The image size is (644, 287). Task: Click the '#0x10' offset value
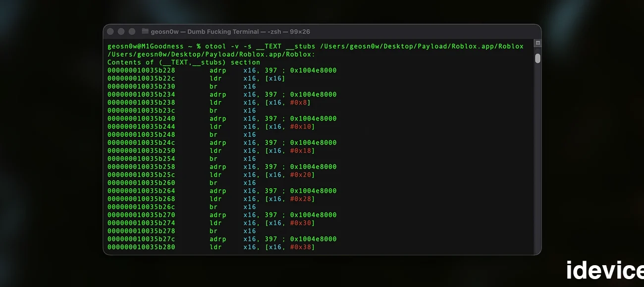tap(300, 126)
